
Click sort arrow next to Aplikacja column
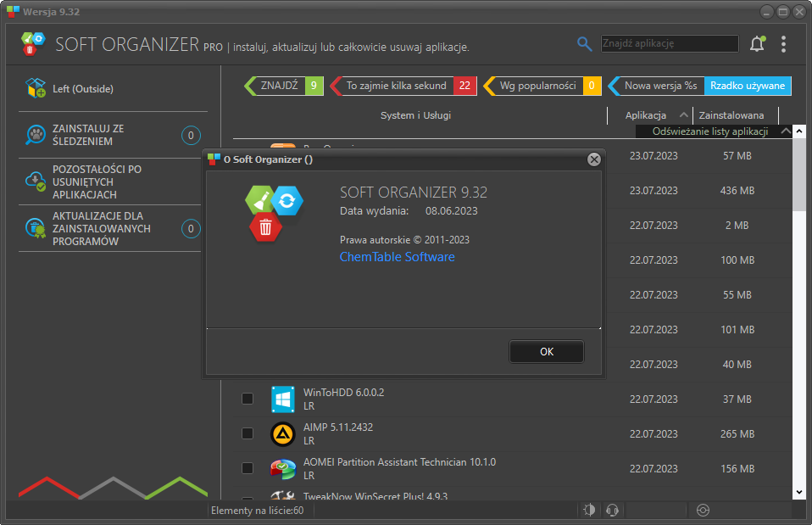(x=683, y=115)
